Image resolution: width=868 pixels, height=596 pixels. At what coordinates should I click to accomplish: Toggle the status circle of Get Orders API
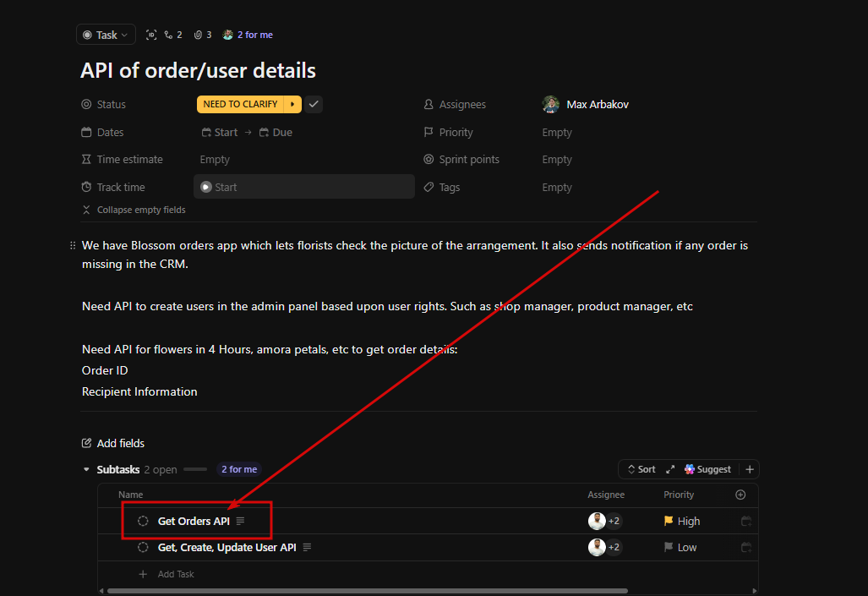click(x=143, y=522)
